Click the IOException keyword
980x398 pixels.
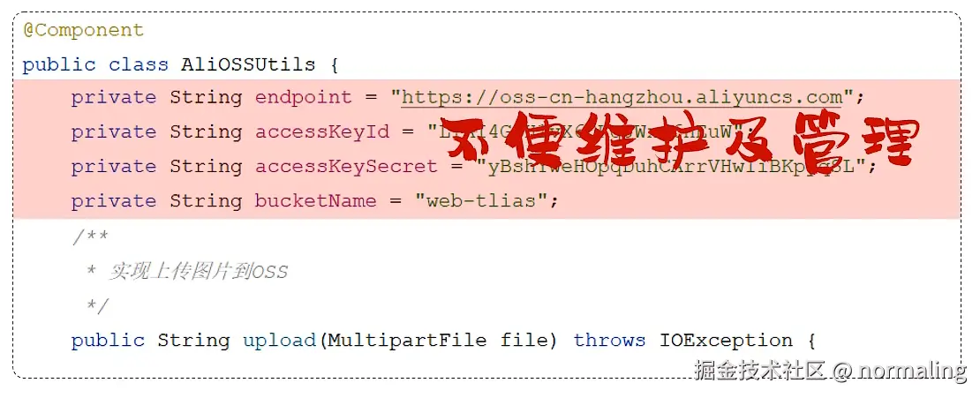point(727,341)
